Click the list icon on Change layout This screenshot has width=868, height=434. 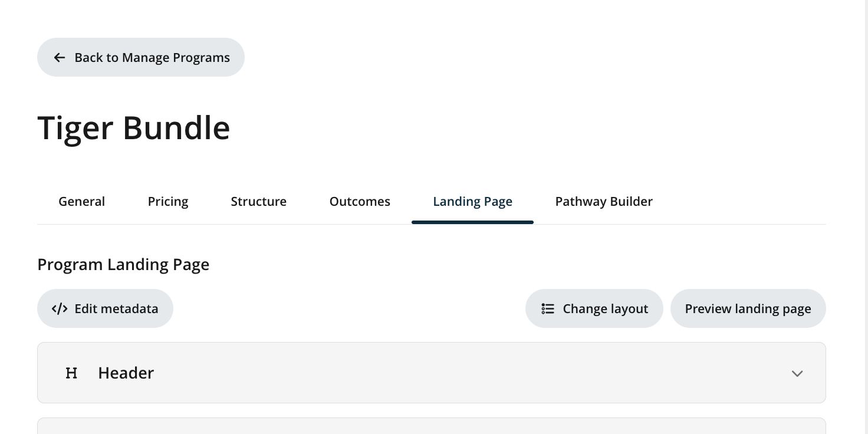tap(548, 309)
